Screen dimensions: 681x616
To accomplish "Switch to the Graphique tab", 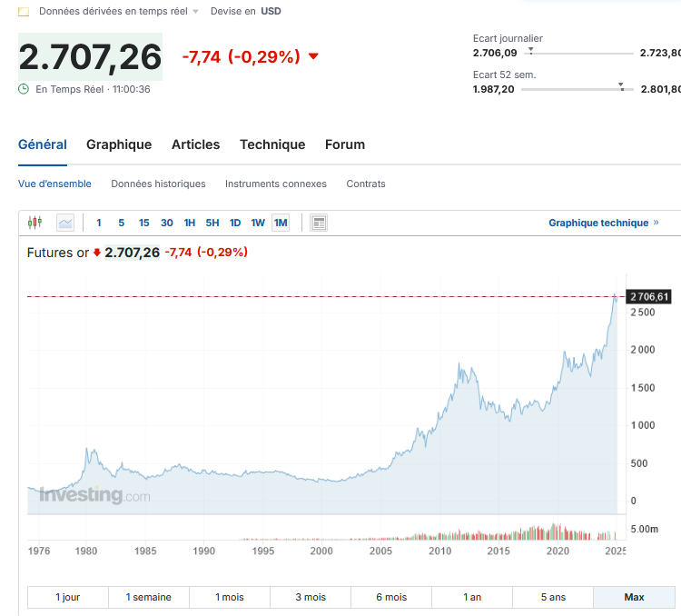I will pos(119,144).
